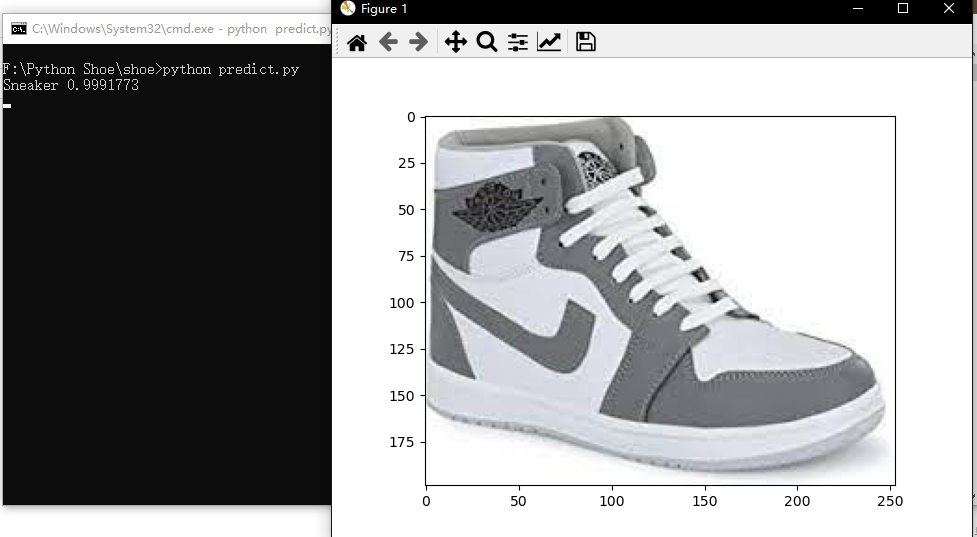Click the x-axis tick label 250
Image resolution: width=977 pixels, height=537 pixels.
point(890,501)
